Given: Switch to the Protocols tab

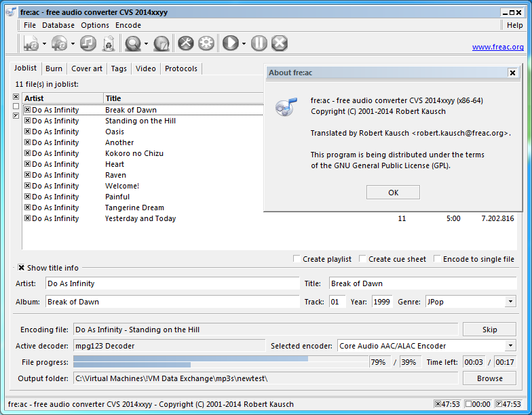Looking at the screenshot, I should point(180,68).
